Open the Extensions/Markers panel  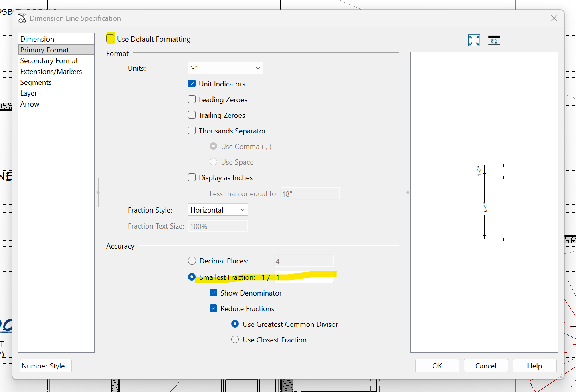(51, 72)
